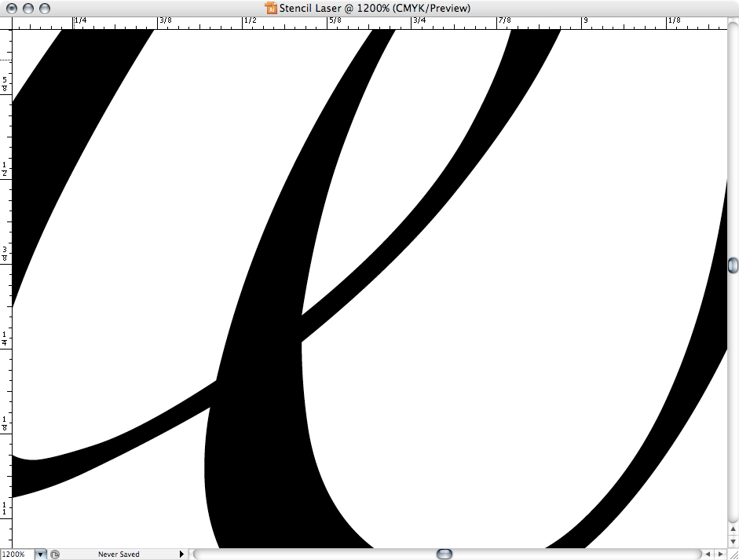Click the scroll left arrow button

click(708, 555)
